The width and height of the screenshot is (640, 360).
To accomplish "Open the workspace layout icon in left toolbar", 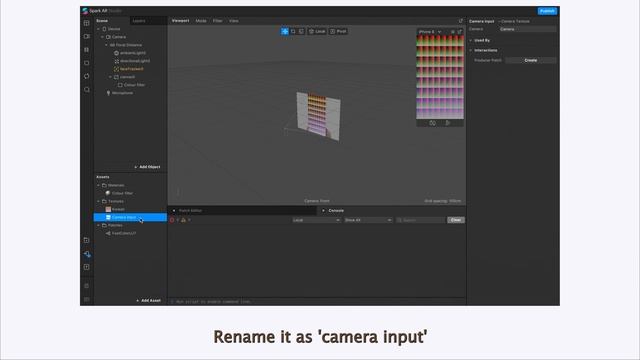I will 87,23.
